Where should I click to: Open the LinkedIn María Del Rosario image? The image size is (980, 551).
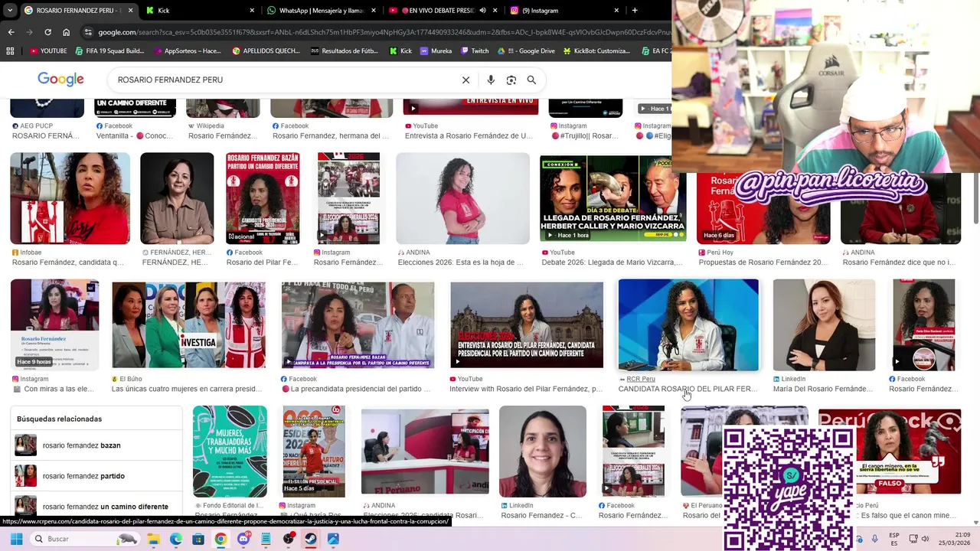[824, 324]
